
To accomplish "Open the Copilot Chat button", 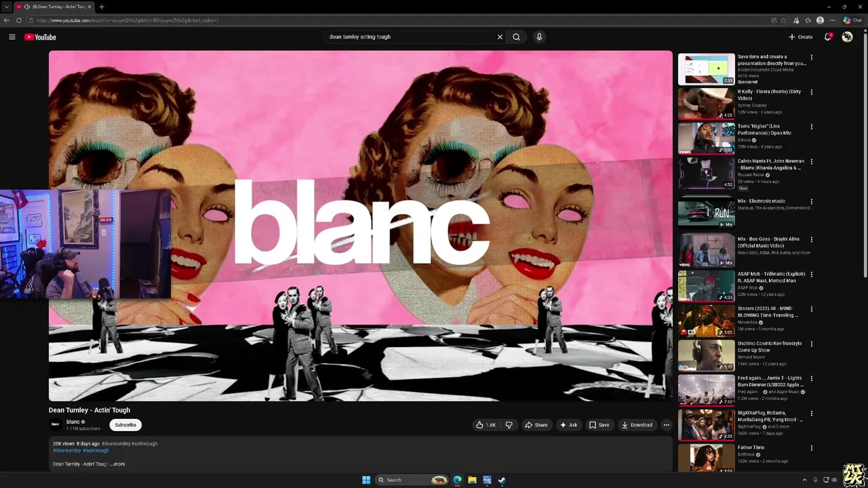I will 852,20.
